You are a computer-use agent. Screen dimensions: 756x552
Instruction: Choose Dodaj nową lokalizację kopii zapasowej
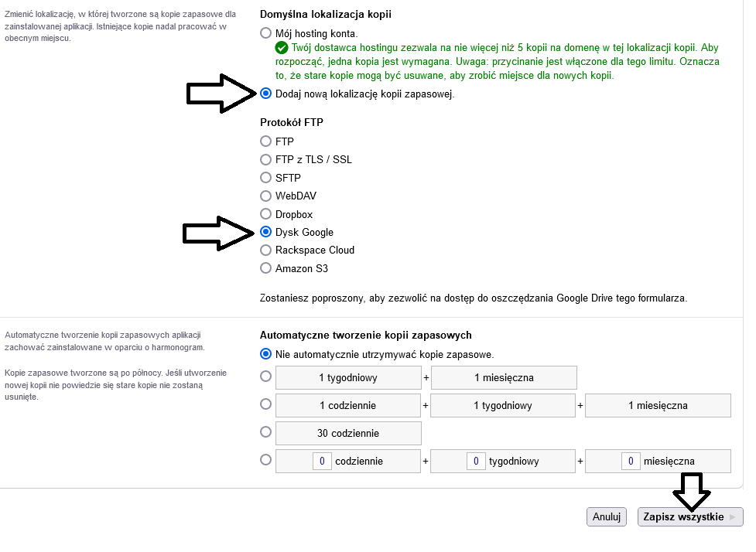coord(266,94)
